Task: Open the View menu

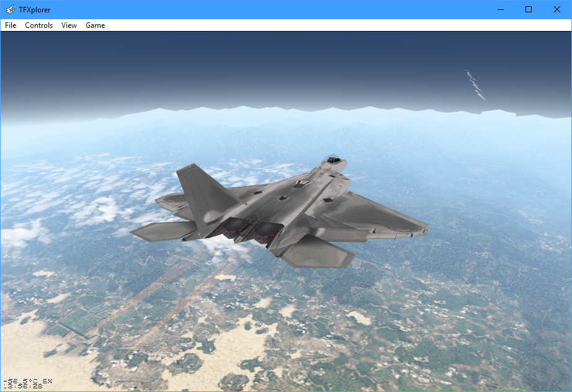Action: [69, 25]
